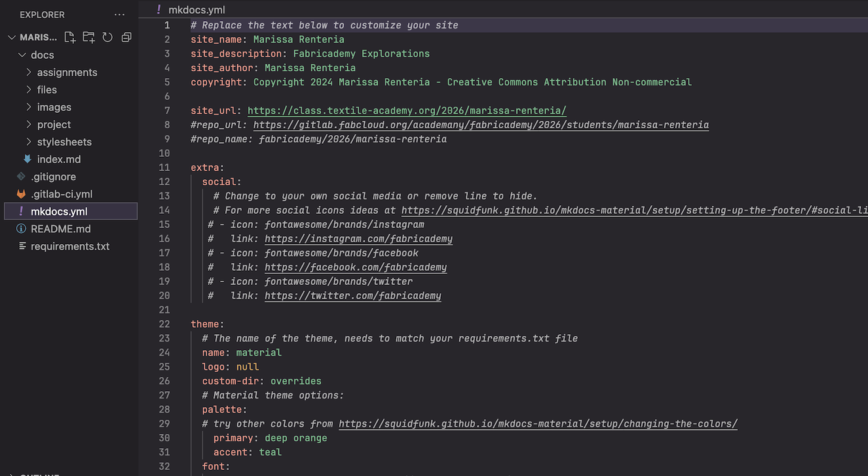The image size is (868, 476).
Task: Select the images folder in the tree
Action: [x=54, y=107]
